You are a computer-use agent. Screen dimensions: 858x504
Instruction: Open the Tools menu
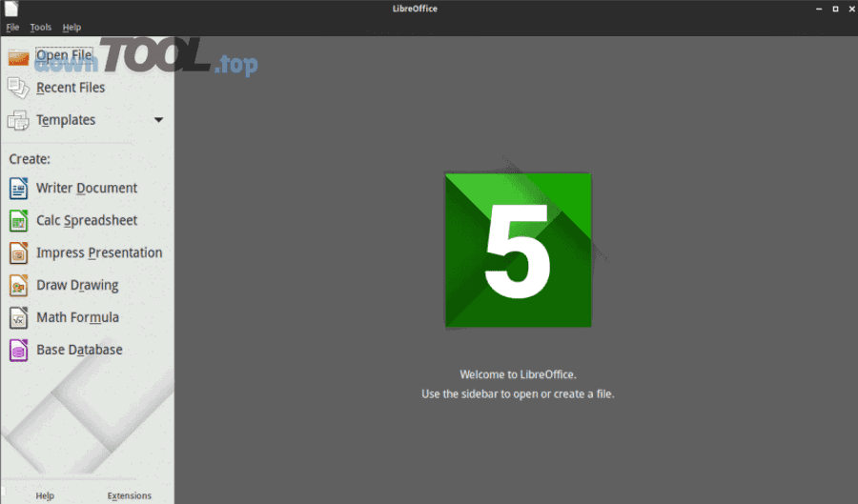coord(40,28)
